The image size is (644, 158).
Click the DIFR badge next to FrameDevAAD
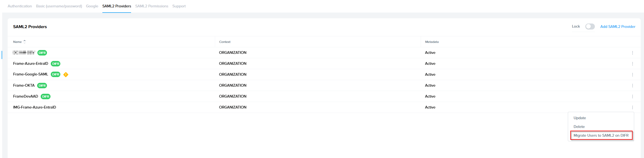[46, 96]
